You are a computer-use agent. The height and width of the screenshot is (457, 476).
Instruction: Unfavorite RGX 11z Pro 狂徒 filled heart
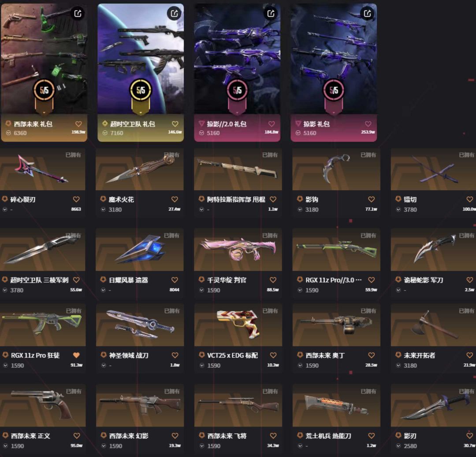76,355
